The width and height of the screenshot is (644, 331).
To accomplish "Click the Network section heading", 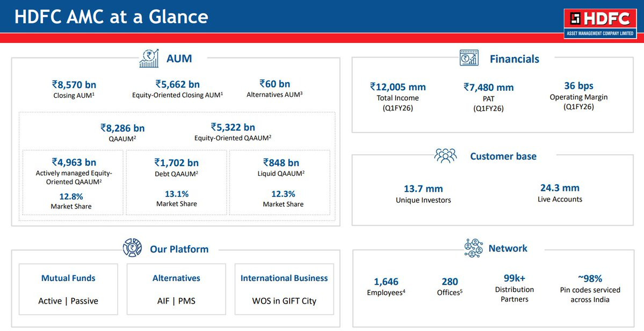I will pos(508,248).
